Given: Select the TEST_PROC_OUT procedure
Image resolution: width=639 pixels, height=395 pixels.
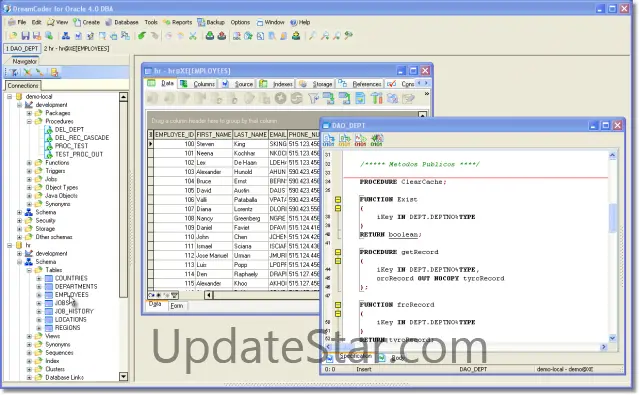Looking at the screenshot, I should pyautogui.click(x=79, y=154).
